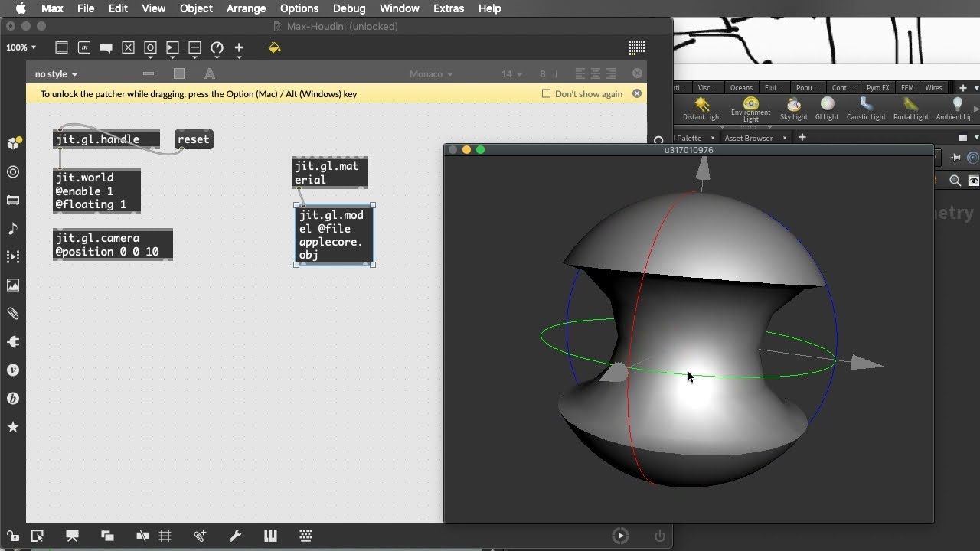This screenshot has width=980, height=551.
Task: Open the no style dropdown
Action: point(56,74)
